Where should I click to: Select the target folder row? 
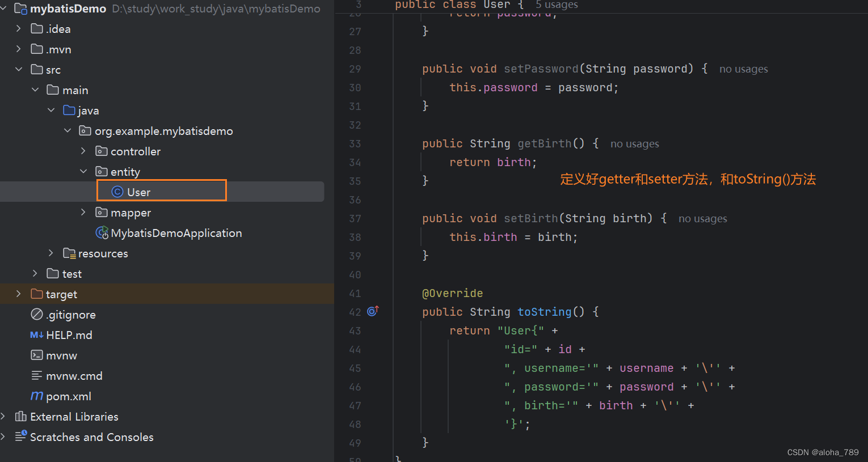coord(167,294)
